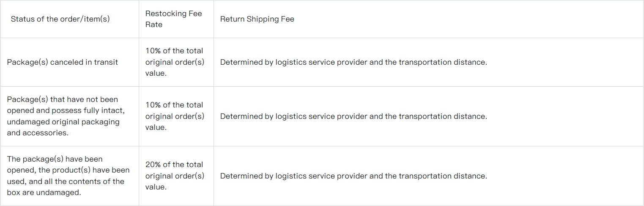Viewport: 644px width, 206px height.
Task: Click the "20% of the total" text
Action: point(174,165)
